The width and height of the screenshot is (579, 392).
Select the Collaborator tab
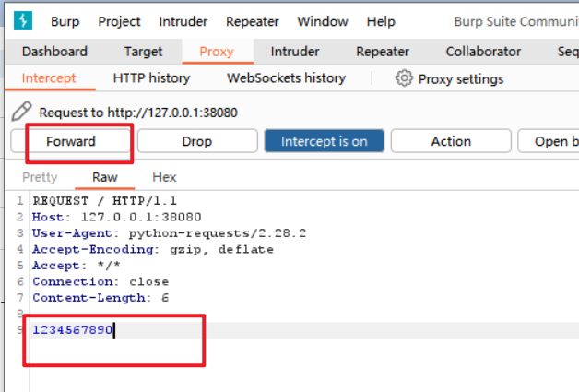483,52
